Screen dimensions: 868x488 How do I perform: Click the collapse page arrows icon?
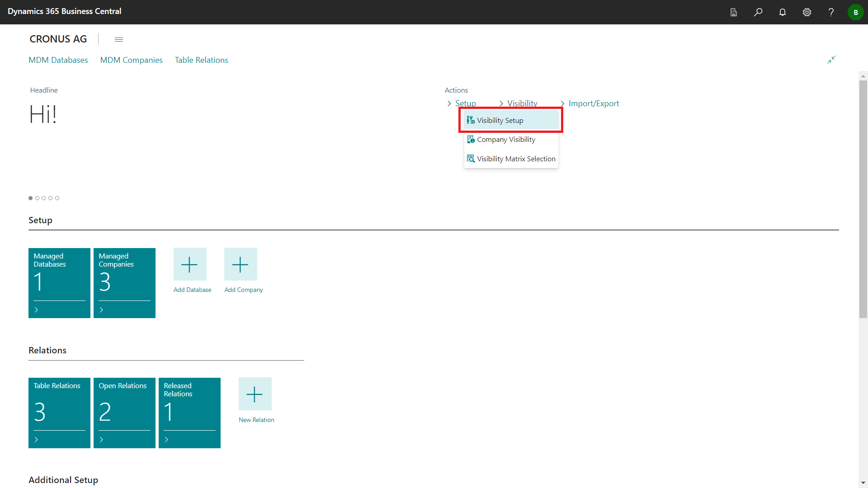click(x=831, y=60)
